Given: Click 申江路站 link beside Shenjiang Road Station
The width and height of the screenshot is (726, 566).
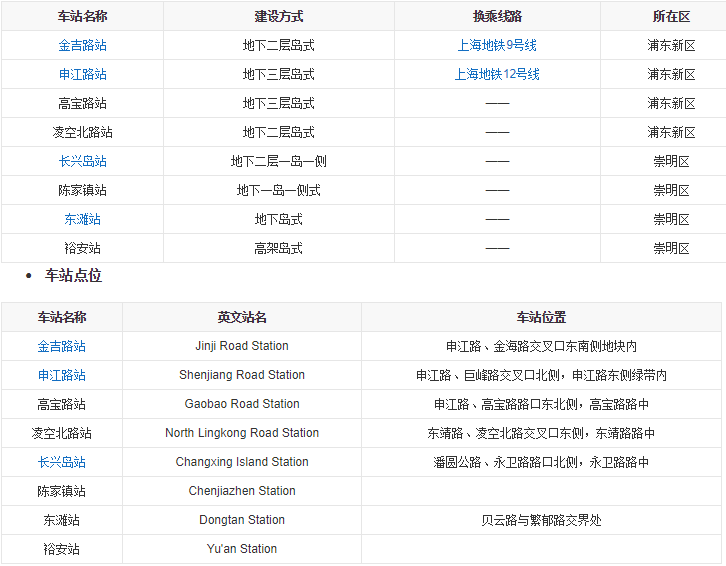Looking at the screenshot, I should (x=62, y=375).
